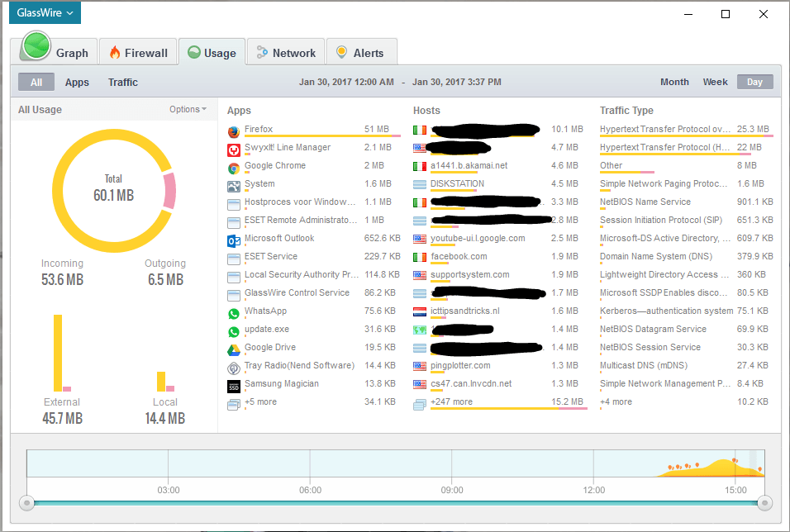Click the System app icon
Image resolution: width=790 pixels, height=532 pixels.
pyautogui.click(x=233, y=187)
